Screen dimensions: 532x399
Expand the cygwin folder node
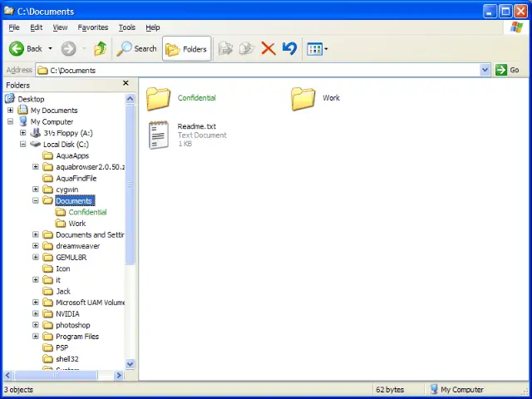tap(36, 190)
